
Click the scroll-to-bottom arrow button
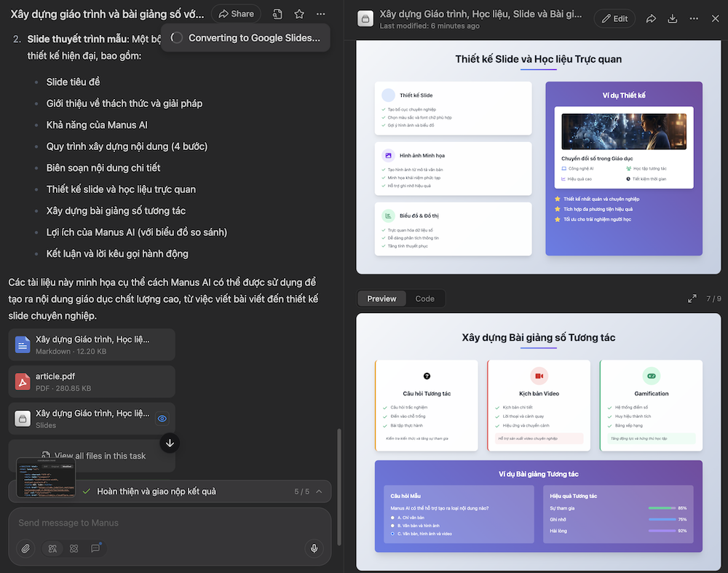click(x=169, y=442)
